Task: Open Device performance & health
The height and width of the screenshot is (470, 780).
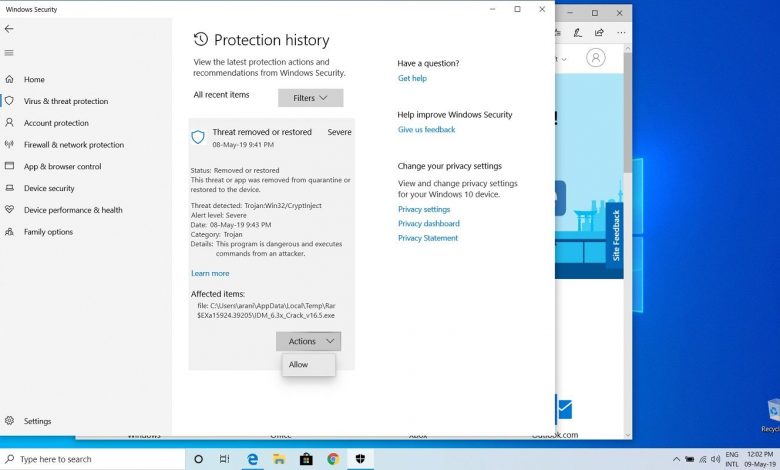Action: 73,210
